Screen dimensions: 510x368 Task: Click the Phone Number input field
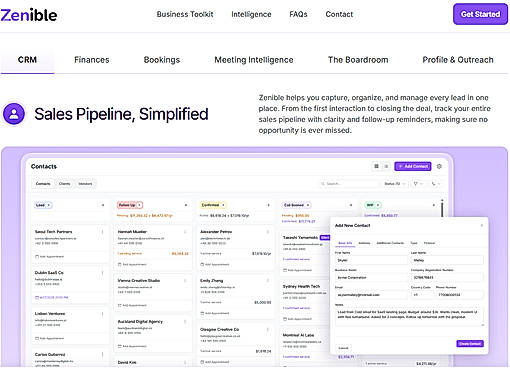click(460, 295)
